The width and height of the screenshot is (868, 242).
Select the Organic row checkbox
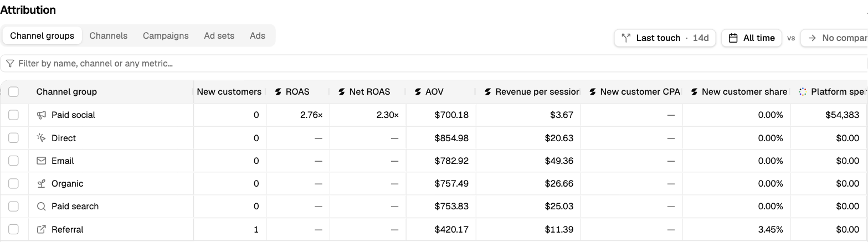coord(14,183)
